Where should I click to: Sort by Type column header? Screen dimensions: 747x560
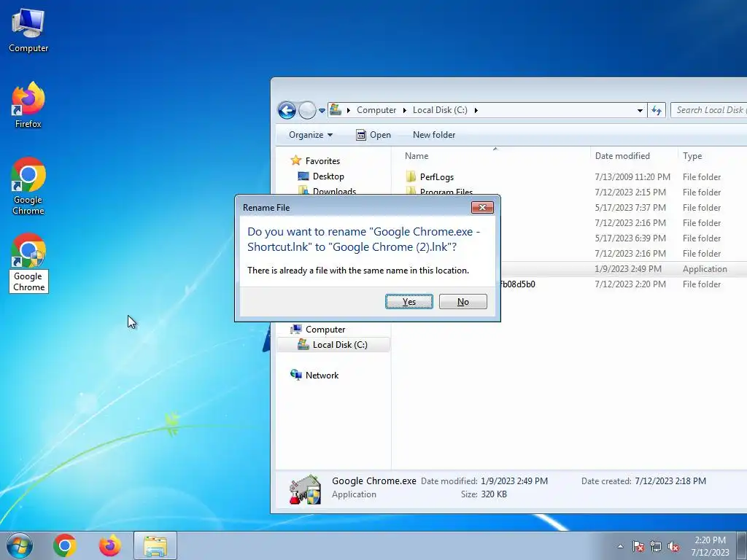coord(692,156)
